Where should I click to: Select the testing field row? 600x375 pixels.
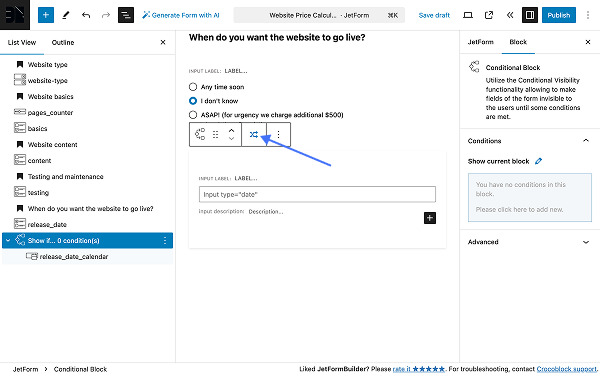(88, 193)
